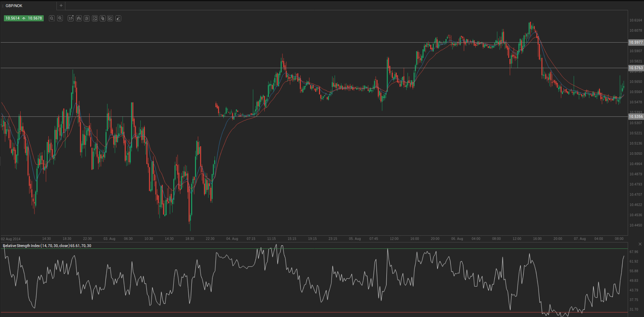644x317 pixels.
Task: Select the 10.5356 horizontal line price label
Action: (636, 116)
